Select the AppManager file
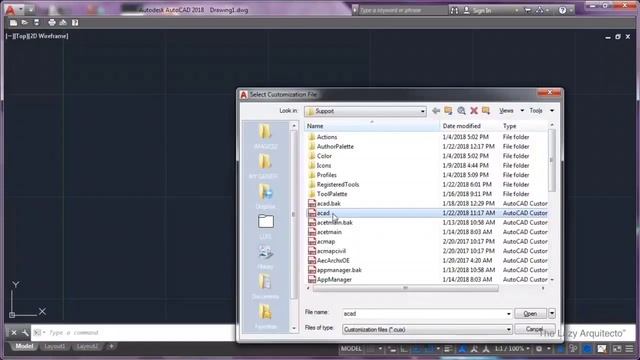The height and width of the screenshot is (360, 640). click(x=334, y=280)
